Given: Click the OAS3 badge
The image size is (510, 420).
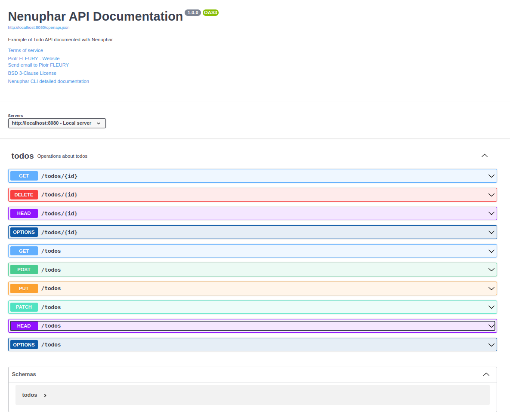Looking at the screenshot, I should (x=210, y=12).
